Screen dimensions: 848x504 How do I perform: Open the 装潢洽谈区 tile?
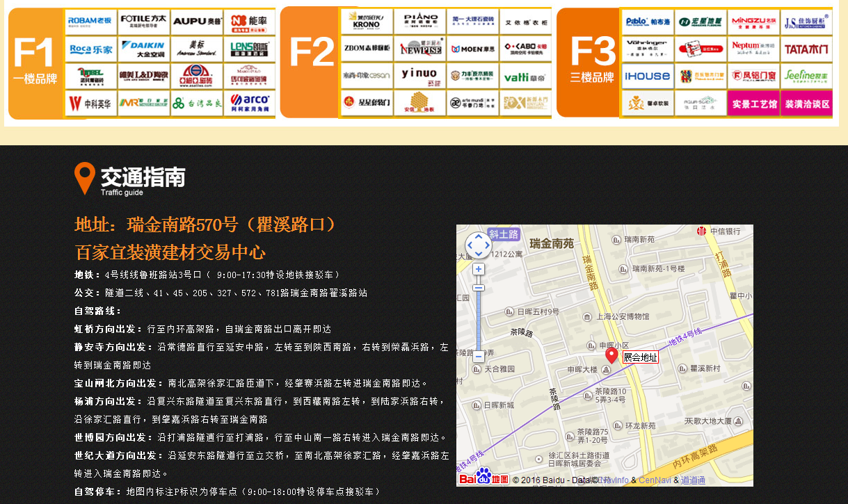807,104
